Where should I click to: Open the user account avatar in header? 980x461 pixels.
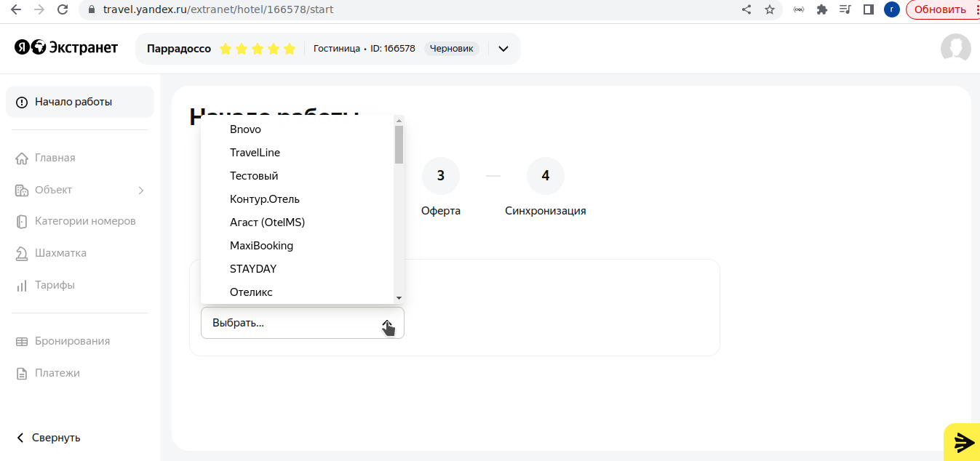tap(955, 49)
